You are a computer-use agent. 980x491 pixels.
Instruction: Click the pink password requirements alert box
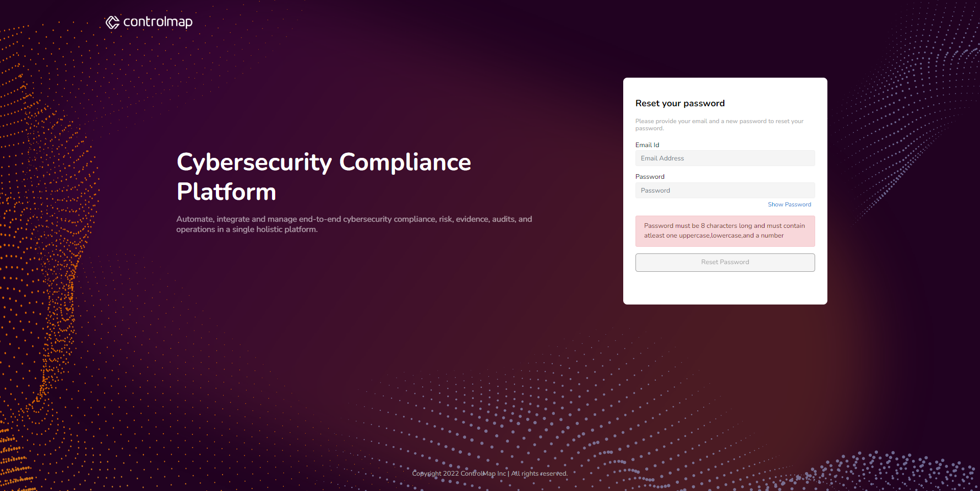[x=725, y=231]
